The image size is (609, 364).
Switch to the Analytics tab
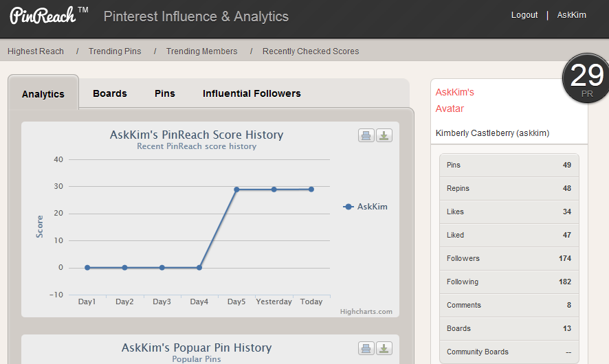[x=43, y=94]
